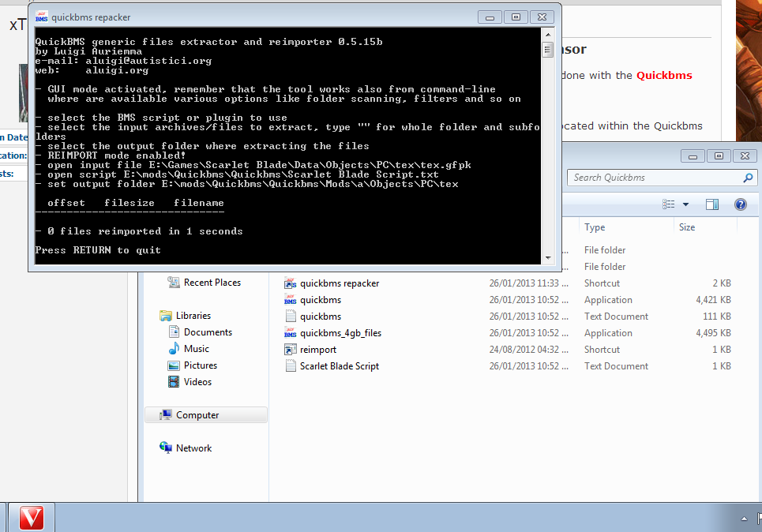The width and height of the screenshot is (762, 532).
Task: Click the change view icon in Explorer
Action: [669, 204]
